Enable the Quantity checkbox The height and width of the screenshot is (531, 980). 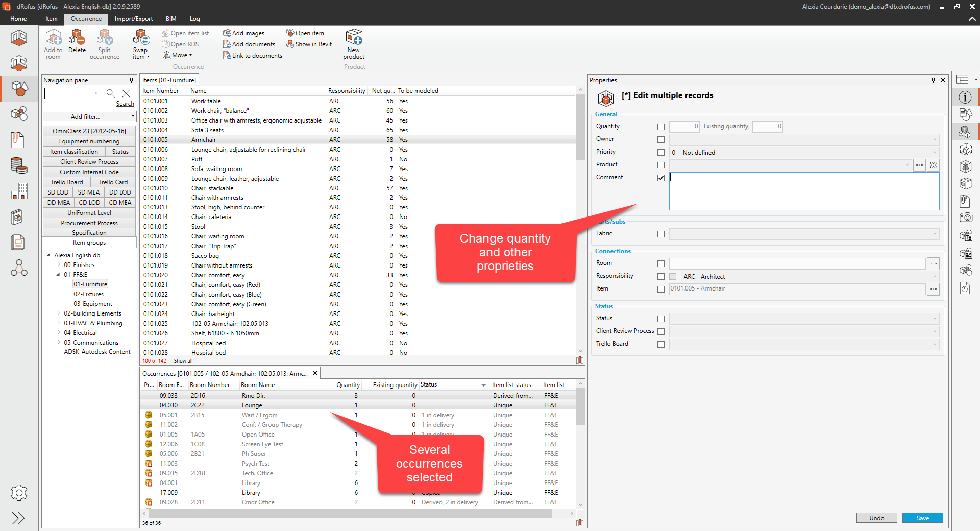(661, 127)
